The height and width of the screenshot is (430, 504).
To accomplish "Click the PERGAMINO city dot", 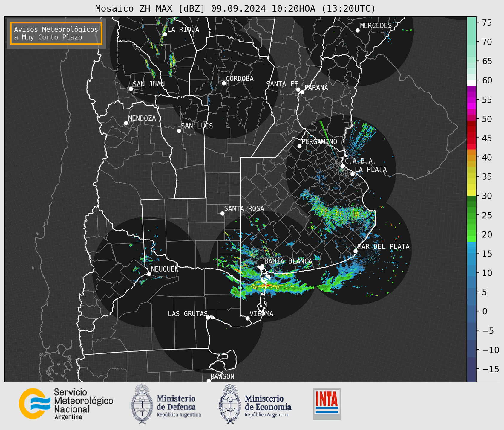I will 299,146.
